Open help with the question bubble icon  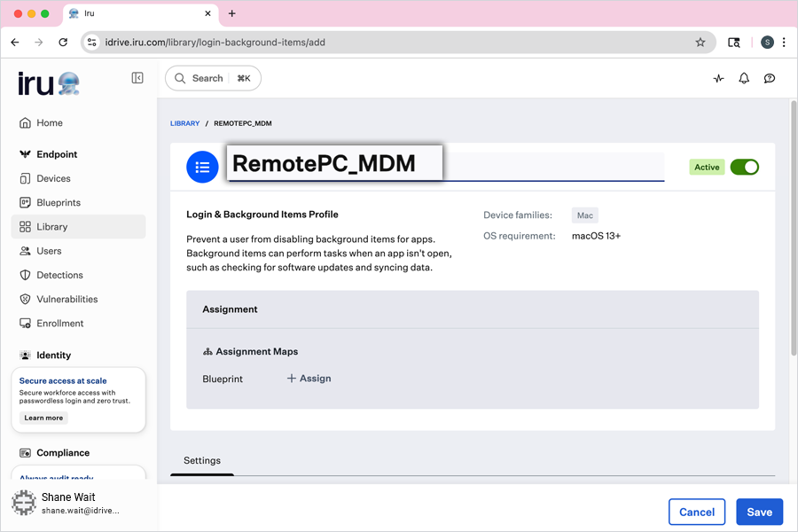(x=770, y=78)
